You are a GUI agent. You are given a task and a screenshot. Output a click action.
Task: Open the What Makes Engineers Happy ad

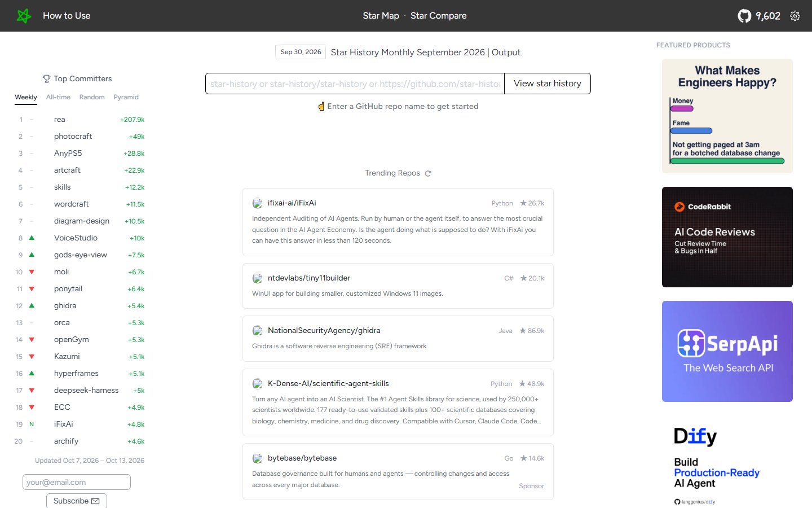click(x=727, y=116)
